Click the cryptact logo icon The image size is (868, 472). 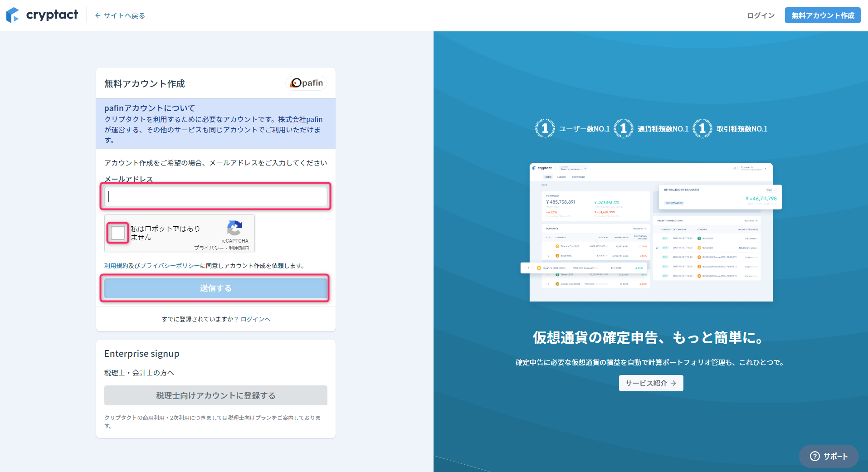(x=12, y=15)
